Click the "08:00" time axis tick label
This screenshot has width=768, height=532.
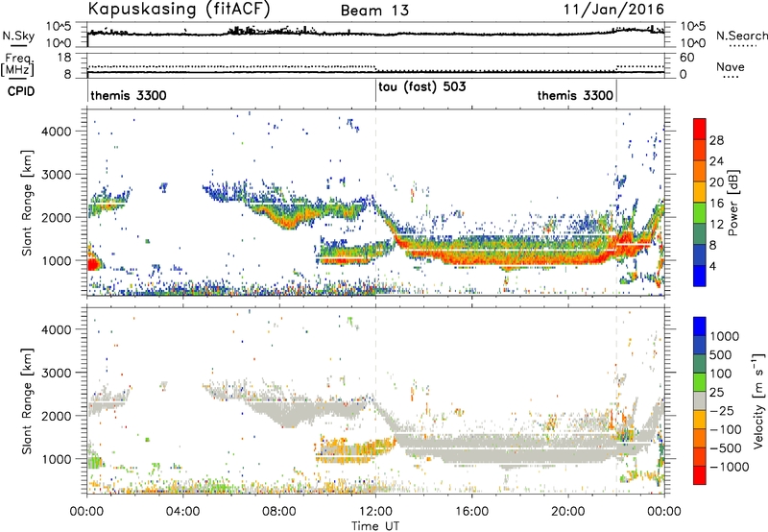click(279, 512)
